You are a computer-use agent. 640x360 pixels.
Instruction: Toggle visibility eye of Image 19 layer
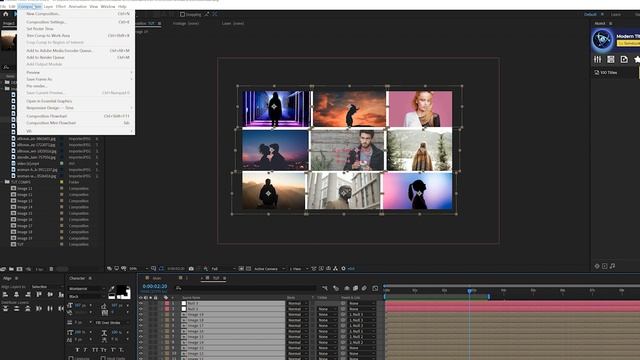141,315
